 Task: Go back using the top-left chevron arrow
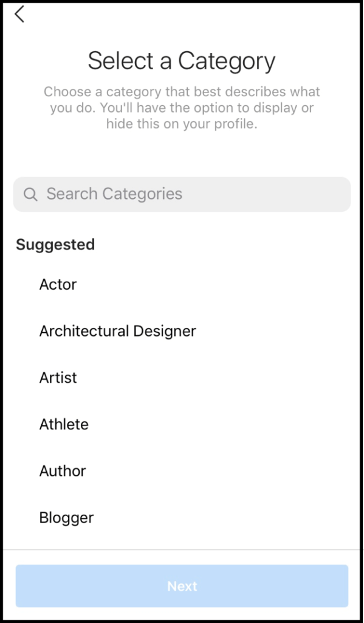[x=19, y=15]
